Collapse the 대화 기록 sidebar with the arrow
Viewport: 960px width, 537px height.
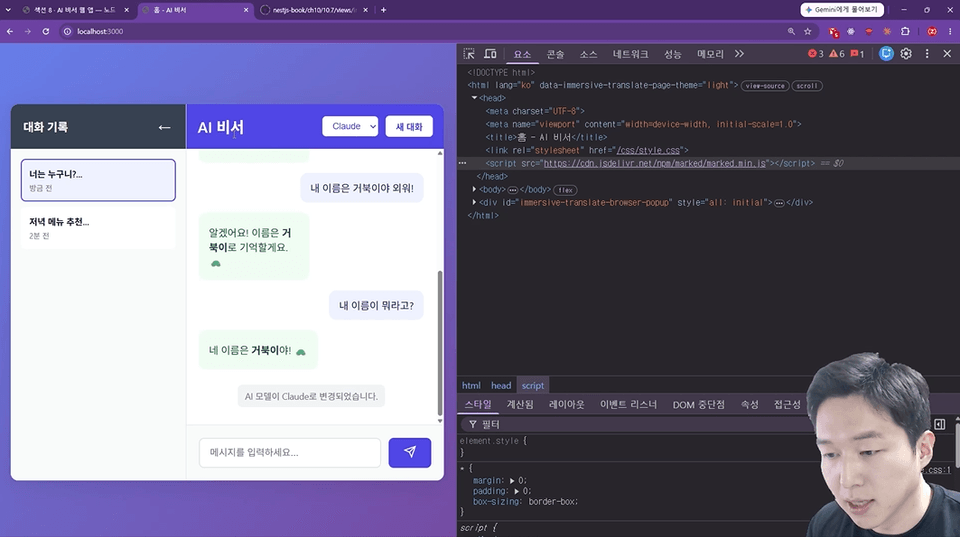tap(164, 127)
